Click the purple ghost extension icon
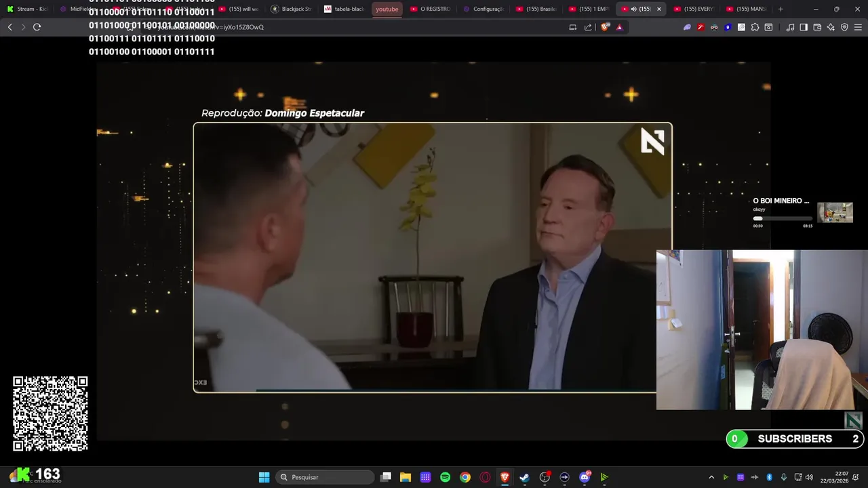 tap(687, 27)
